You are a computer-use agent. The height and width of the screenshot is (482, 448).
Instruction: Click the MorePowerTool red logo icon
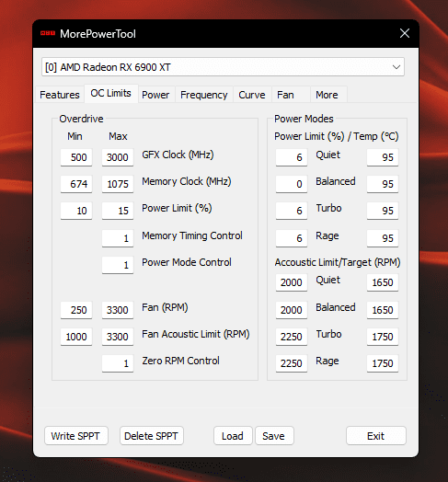click(x=48, y=33)
